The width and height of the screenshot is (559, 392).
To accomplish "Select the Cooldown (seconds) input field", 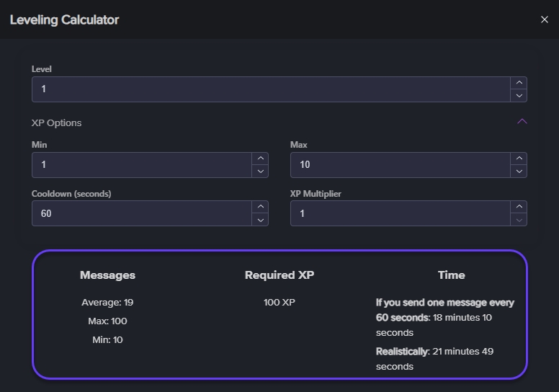I will pos(141,213).
